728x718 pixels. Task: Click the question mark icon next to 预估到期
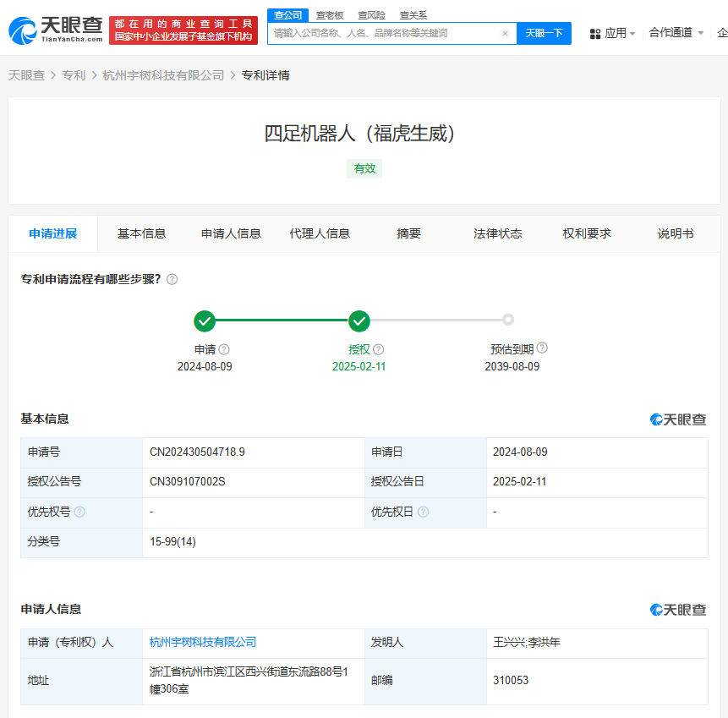pos(542,347)
